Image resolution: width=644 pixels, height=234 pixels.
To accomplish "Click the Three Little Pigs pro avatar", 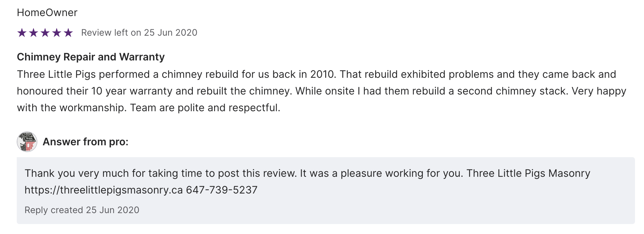I will [27, 142].
